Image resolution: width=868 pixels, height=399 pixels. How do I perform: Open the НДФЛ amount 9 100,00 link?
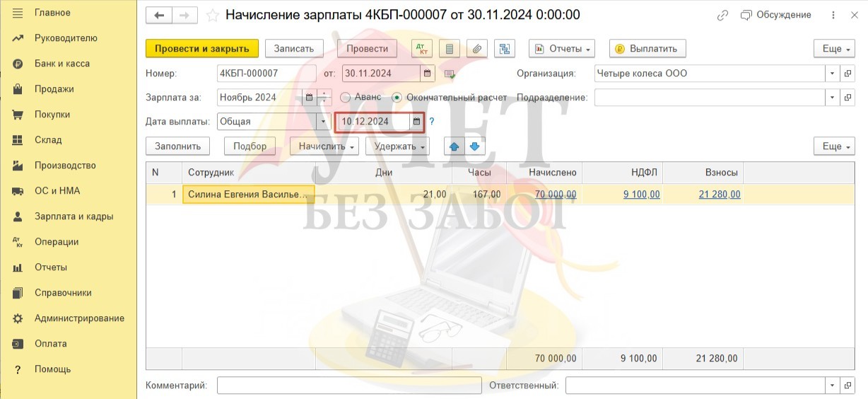(641, 195)
